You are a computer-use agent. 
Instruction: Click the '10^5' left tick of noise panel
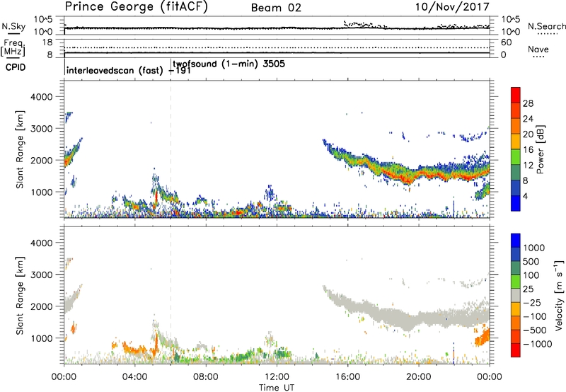(43, 19)
